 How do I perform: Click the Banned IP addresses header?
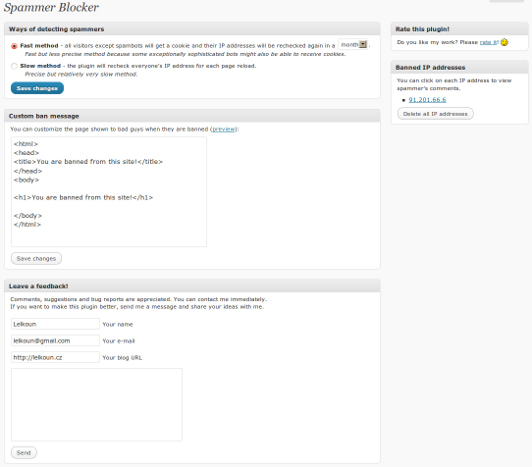click(459, 68)
